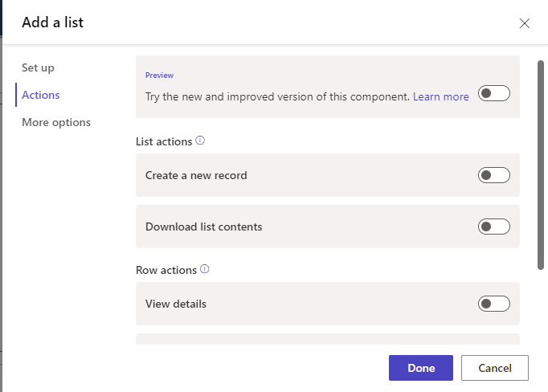
Task: Click the Create a new record label
Action: 196,175
